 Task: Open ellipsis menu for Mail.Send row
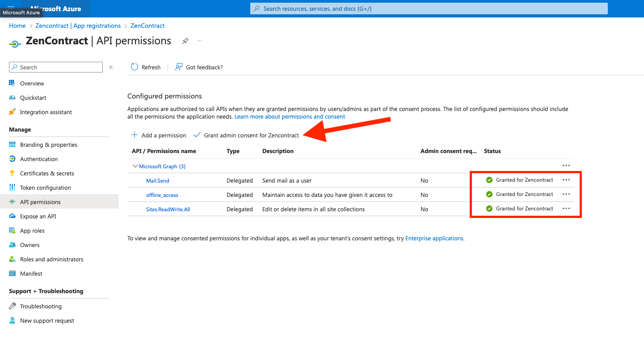pyautogui.click(x=566, y=180)
